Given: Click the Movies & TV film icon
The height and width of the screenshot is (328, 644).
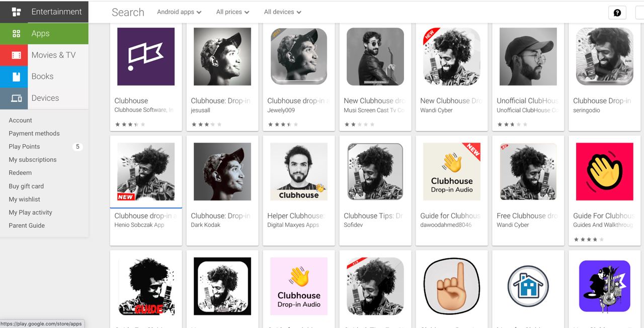Looking at the screenshot, I should [x=16, y=55].
